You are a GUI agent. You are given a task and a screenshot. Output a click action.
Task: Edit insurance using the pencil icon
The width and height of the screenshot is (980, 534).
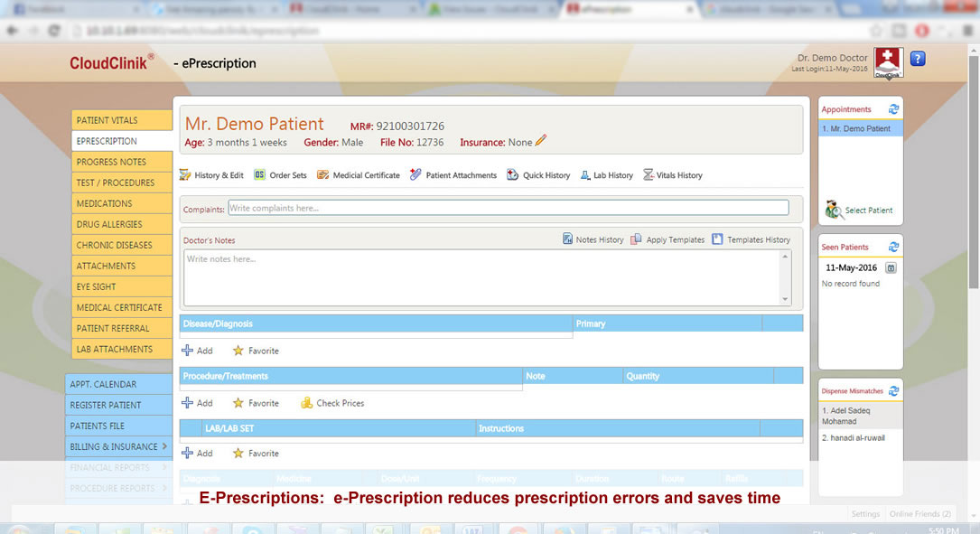click(541, 141)
